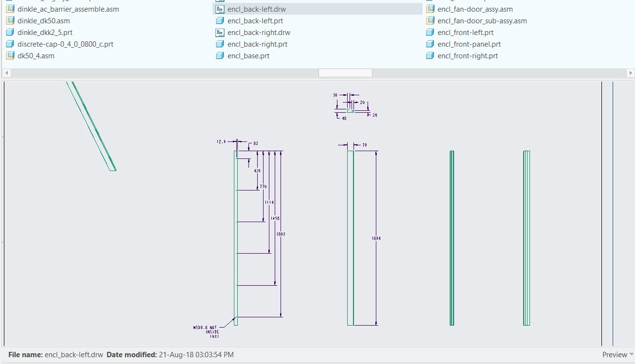This screenshot has height=364, width=635.
Task: Select file name dinkle_ac_barrier_assemble.asm
Action: 68,9
